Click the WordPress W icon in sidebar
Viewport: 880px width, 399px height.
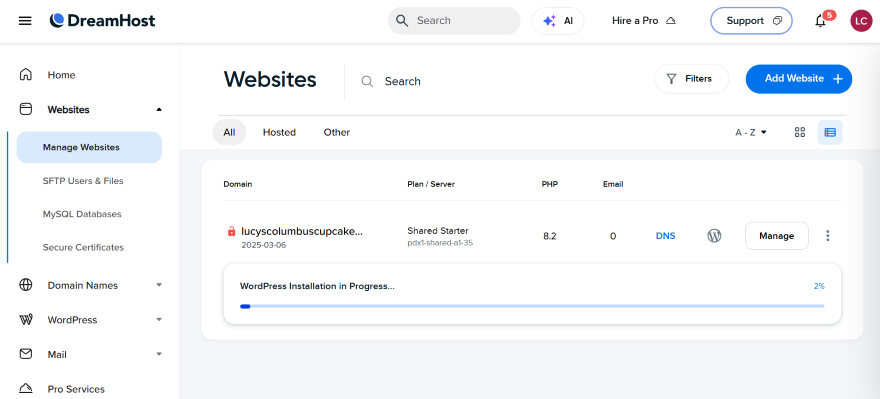point(25,320)
